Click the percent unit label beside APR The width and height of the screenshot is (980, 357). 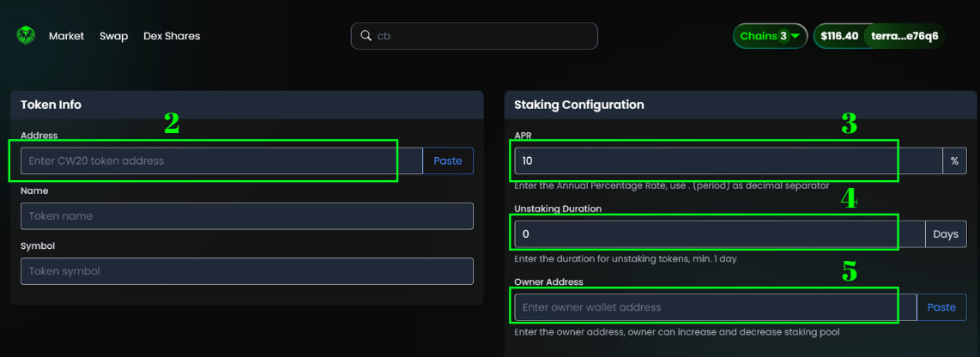(954, 160)
